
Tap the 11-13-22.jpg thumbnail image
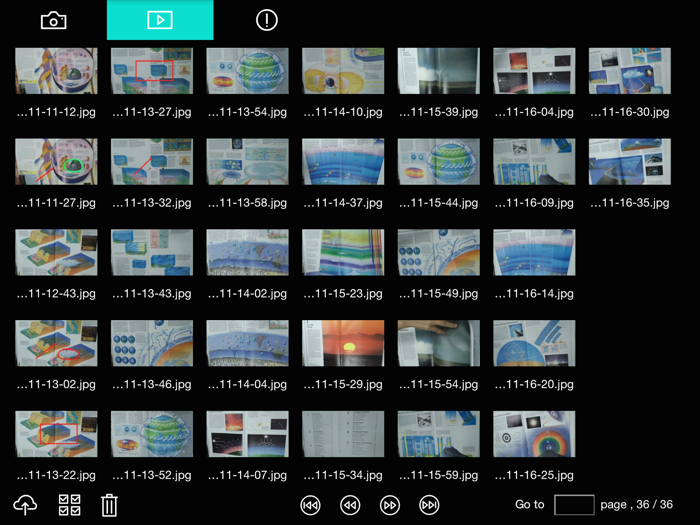56,434
